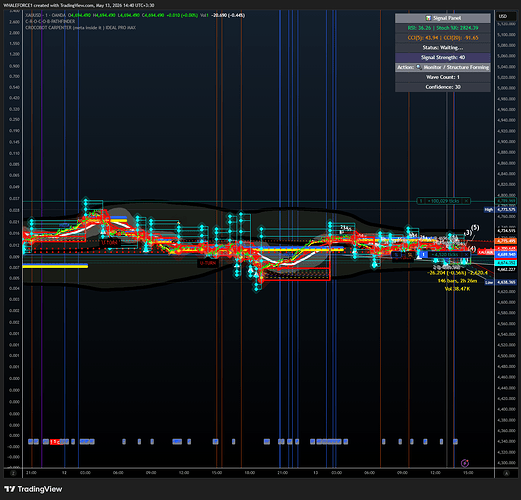Open the USD currency selector

(x=503, y=16)
